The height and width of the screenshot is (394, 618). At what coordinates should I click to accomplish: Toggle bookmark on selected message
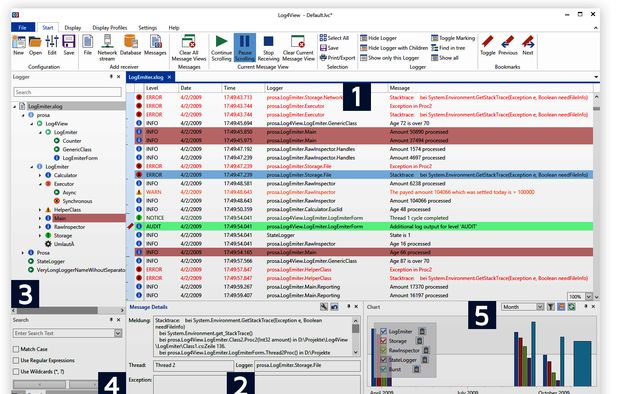pyautogui.click(x=488, y=45)
